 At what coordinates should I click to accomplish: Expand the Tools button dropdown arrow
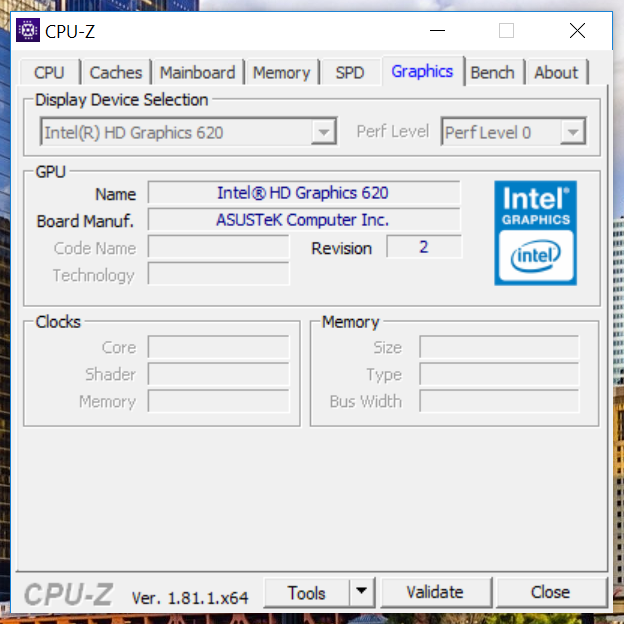click(x=361, y=592)
